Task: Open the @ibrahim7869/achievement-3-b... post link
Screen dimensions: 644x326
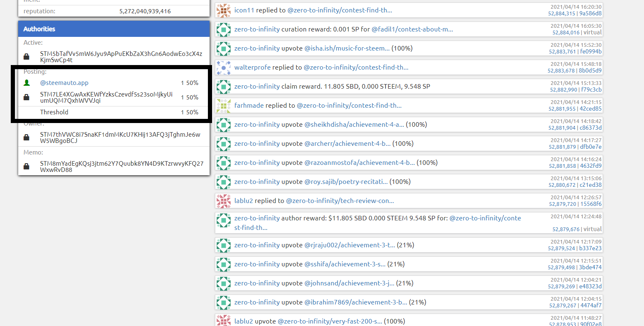Action: (356, 302)
